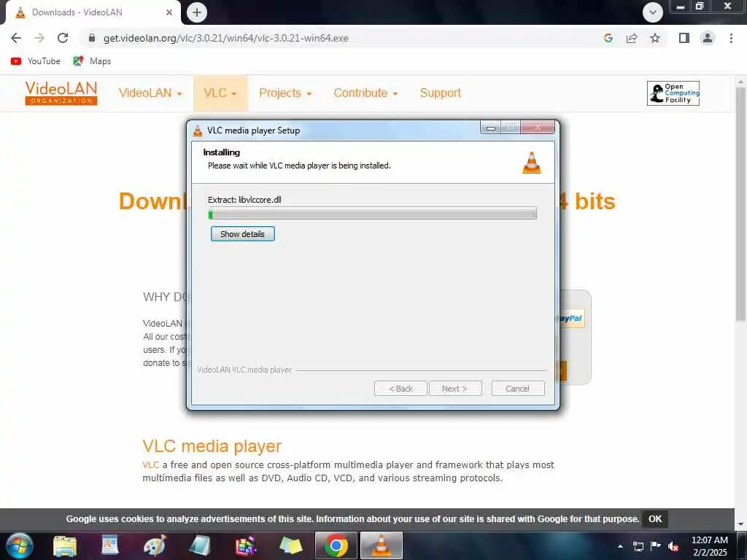Expand the VideoLAN dropdown menu
This screenshot has height=560, width=747.
click(x=150, y=93)
